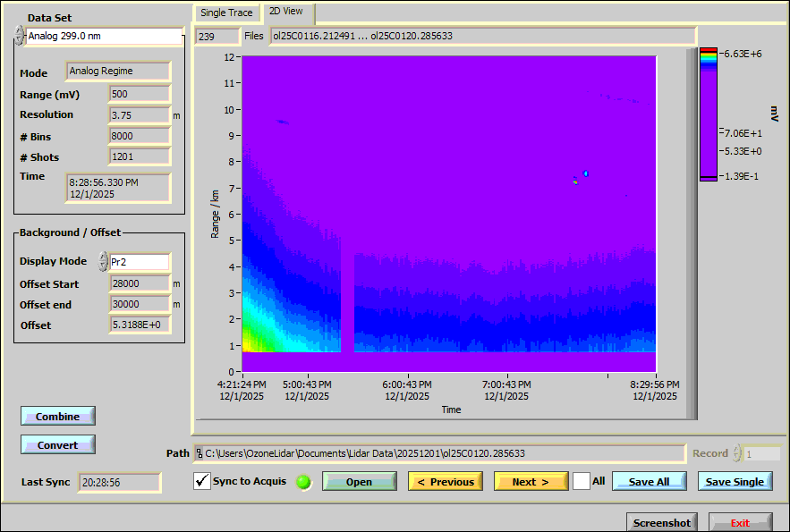Viewport: 790px width, 532px height.
Task: Click the vertical slider right of the plot
Action: 691,232
